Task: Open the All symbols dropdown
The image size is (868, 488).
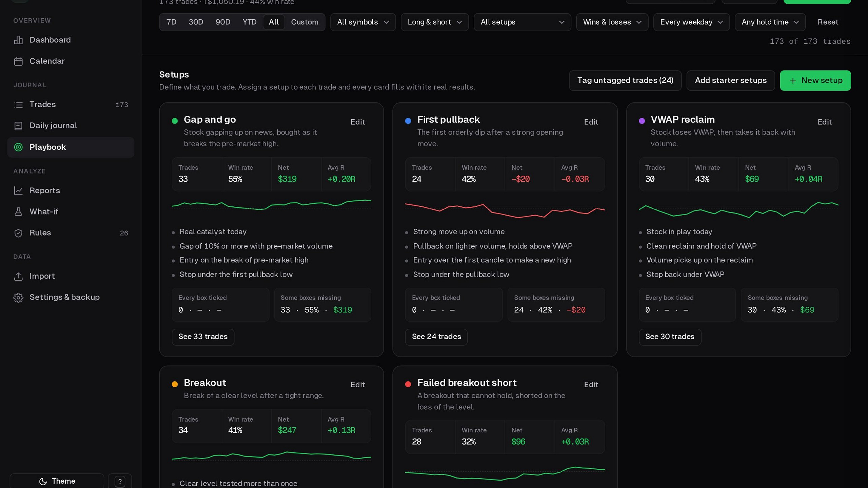Action: pos(363,22)
